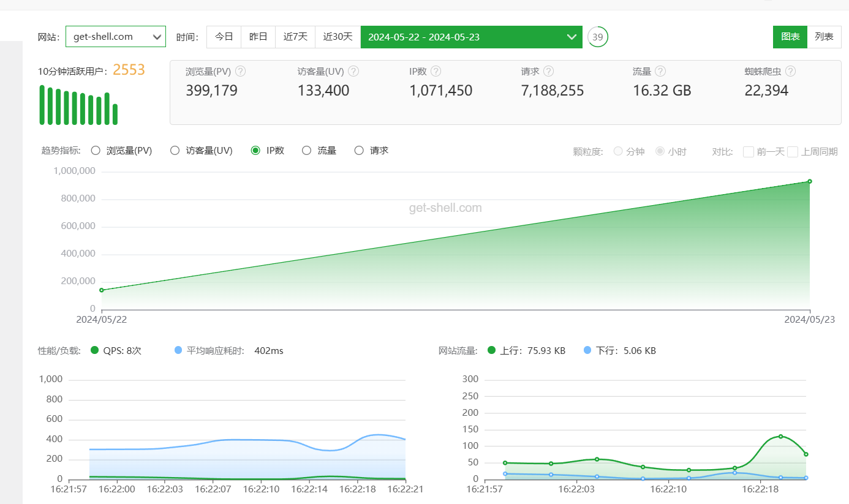Click the help icon beside IP数 stat
Screen dimensions: 849x504
click(436, 71)
